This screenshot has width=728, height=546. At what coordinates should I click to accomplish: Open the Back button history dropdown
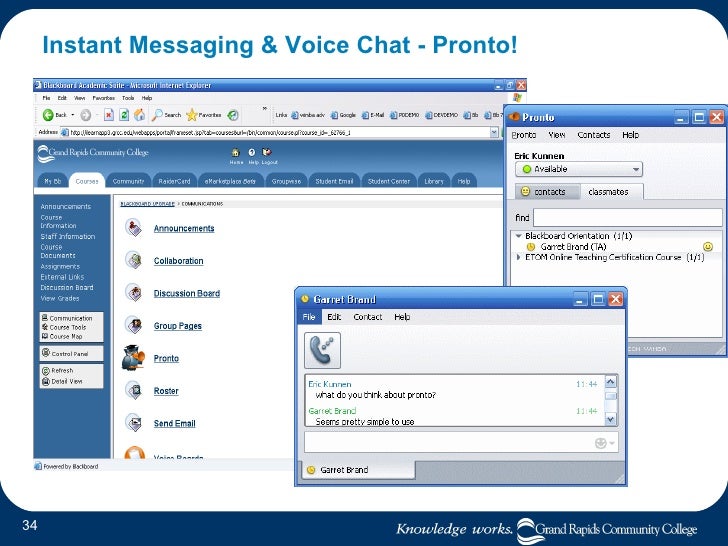pos(72,115)
